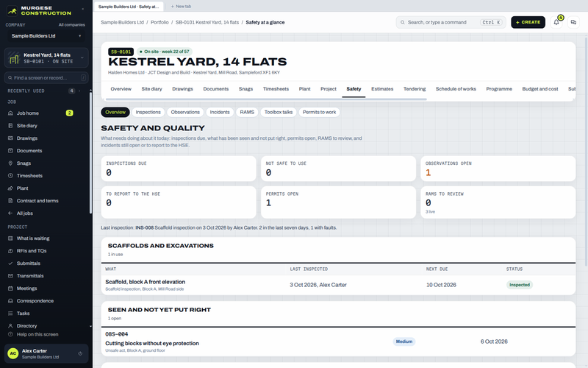Image resolution: width=588 pixels, height=368 pixels.
Task: Click the Documents sidebar icon
Action: [10, 151]
